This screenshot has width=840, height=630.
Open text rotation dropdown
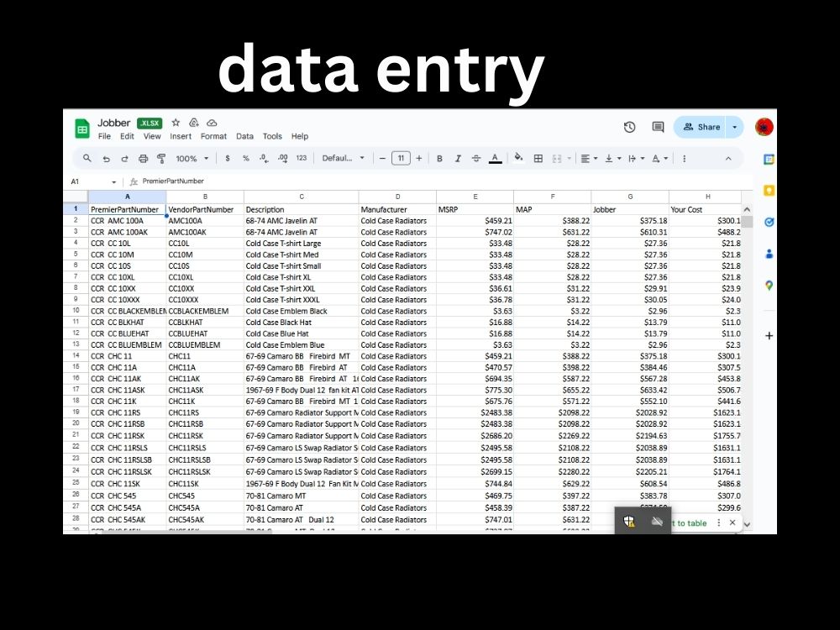tap(659, 159)
